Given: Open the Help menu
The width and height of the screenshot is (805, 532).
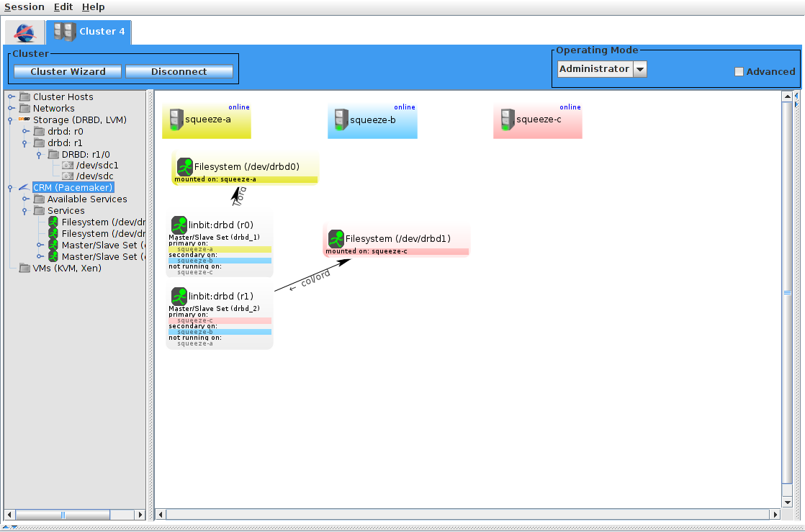Looking at the screenshot, I should (93, 6).
